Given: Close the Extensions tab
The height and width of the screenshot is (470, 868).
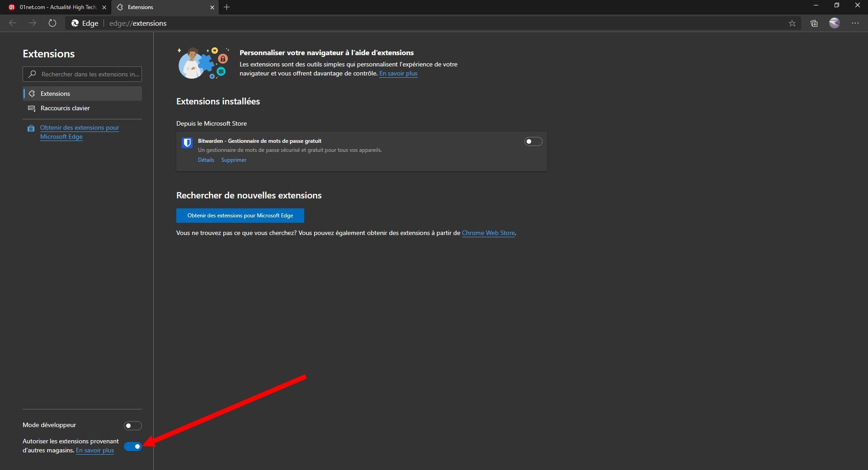Looking at the screenshot, I should pyautogui.click(x=212, y=7).
